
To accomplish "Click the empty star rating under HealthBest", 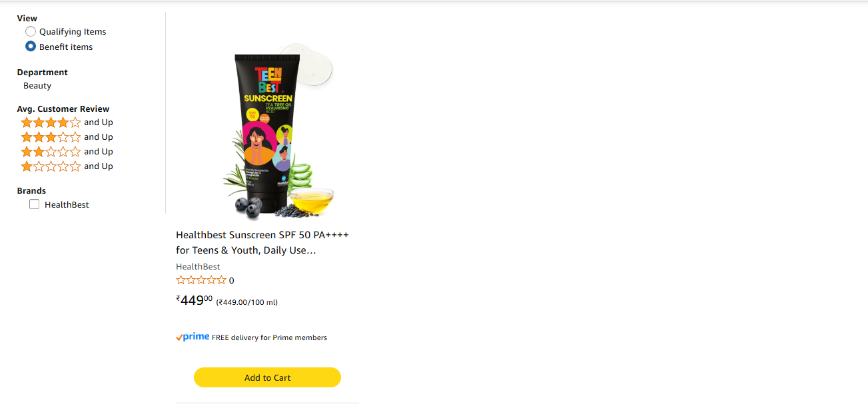I will [x=201, y=280].
